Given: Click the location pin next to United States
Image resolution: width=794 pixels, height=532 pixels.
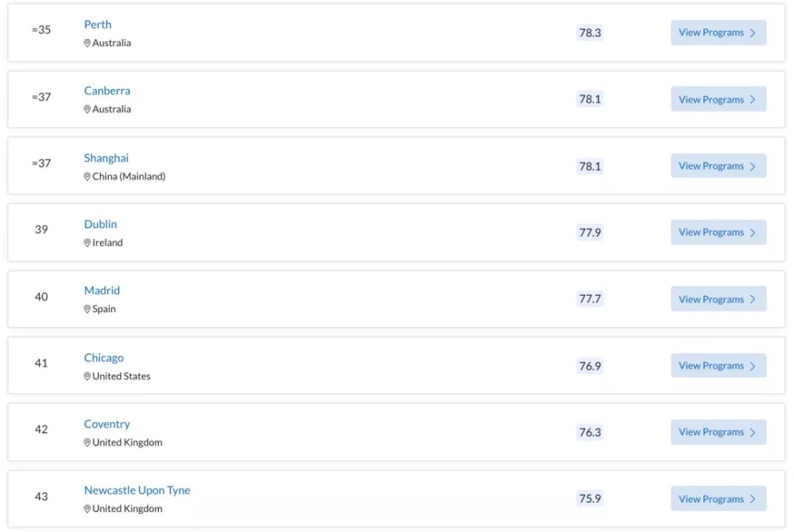Looking at the screenshot, I should [x=87, y=376].
